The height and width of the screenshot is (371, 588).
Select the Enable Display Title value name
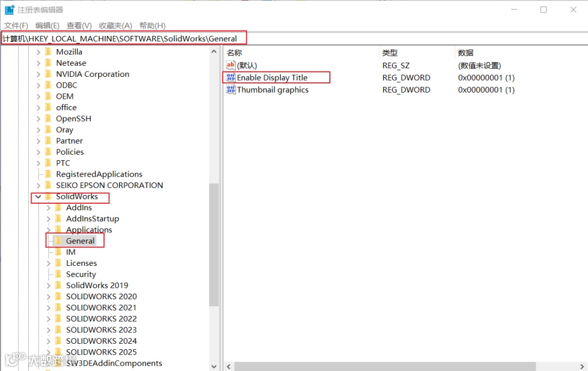[x=272, y=77]
